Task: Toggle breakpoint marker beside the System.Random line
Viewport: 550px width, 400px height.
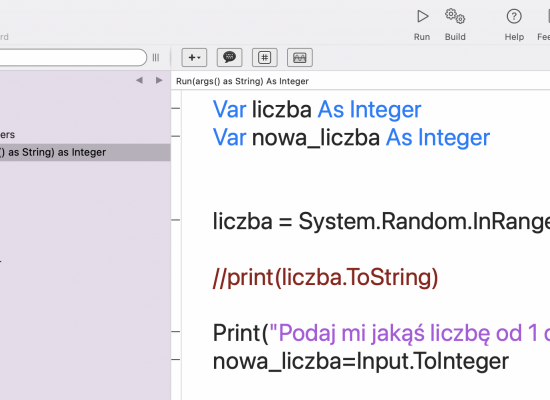Action: tap(176, 220)
